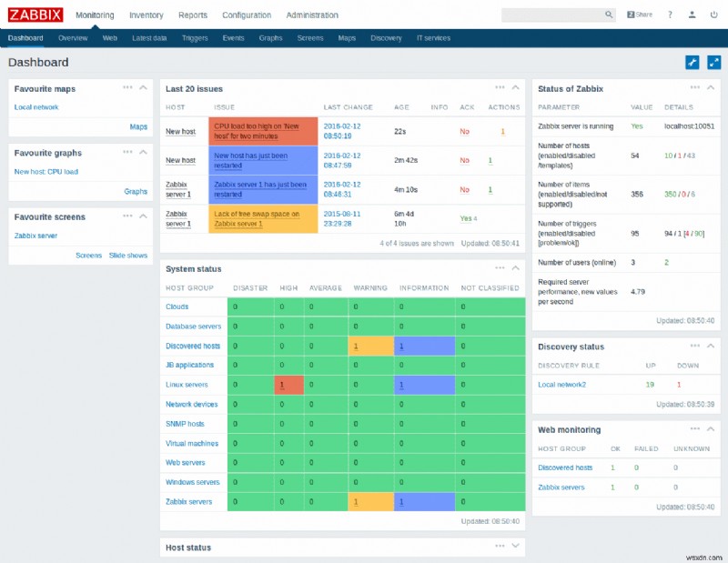Open the Configuration menu

coord(246,15)
